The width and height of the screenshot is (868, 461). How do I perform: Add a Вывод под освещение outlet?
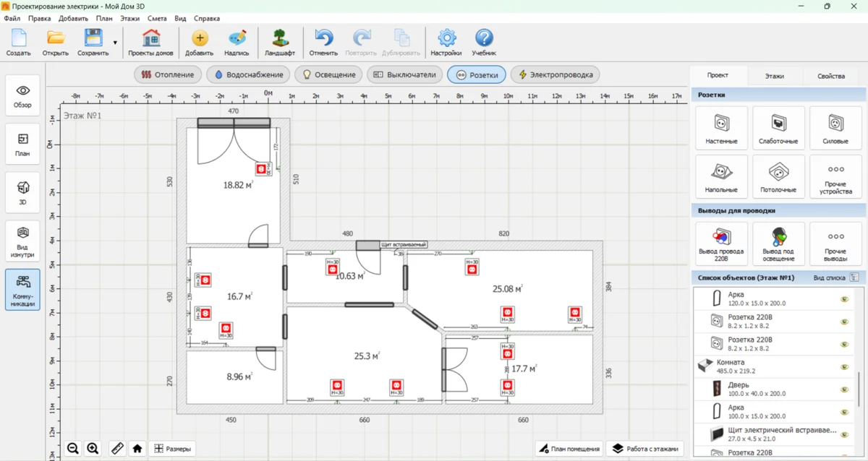(778, 244)
